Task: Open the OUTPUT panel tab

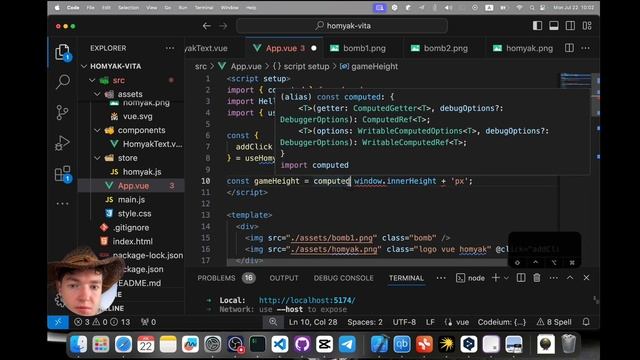Action: pyautogui.click(x=284, y=278)
